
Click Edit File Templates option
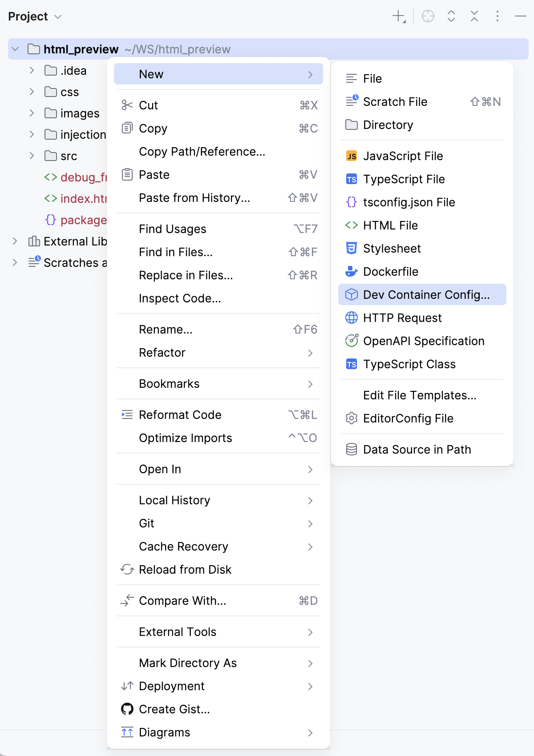[420, 395]
